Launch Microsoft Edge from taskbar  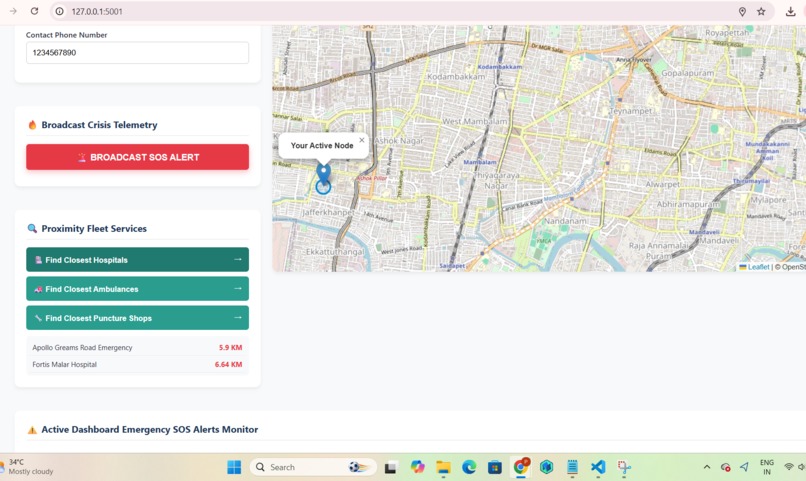point(469,467)
